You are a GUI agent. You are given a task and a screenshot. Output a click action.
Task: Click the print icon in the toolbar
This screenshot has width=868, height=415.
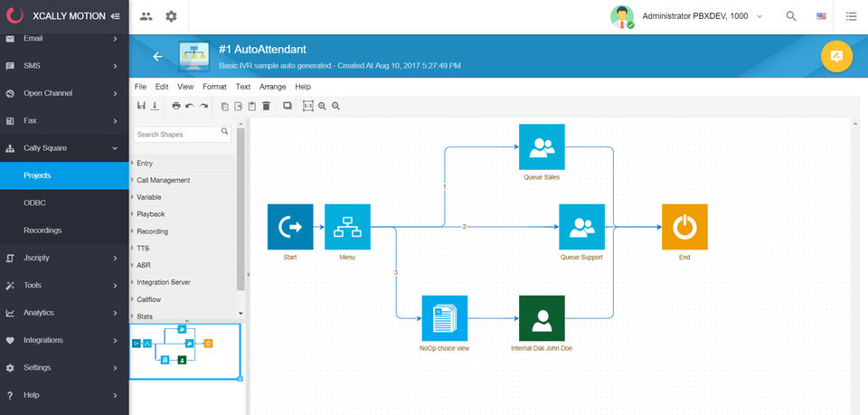[x=176, y=106]
